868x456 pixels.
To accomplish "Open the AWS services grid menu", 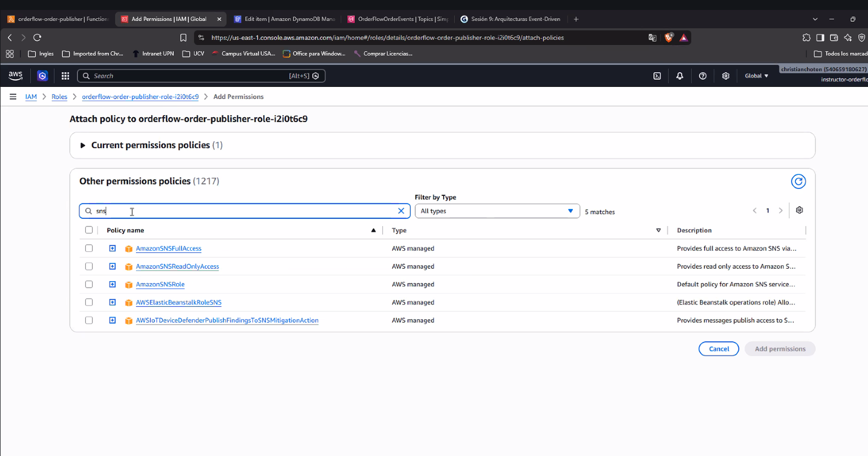I will pos(65,76).
